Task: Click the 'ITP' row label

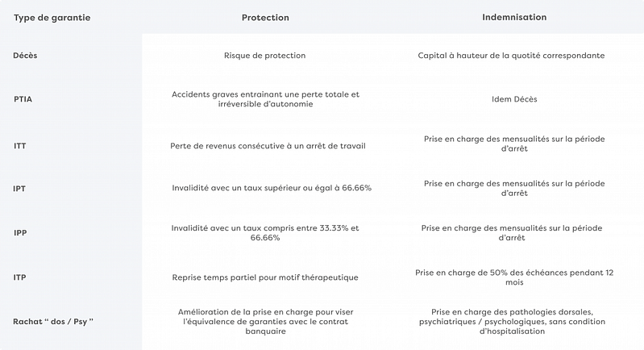Action: pyautogui.click(x=19, y=277)
